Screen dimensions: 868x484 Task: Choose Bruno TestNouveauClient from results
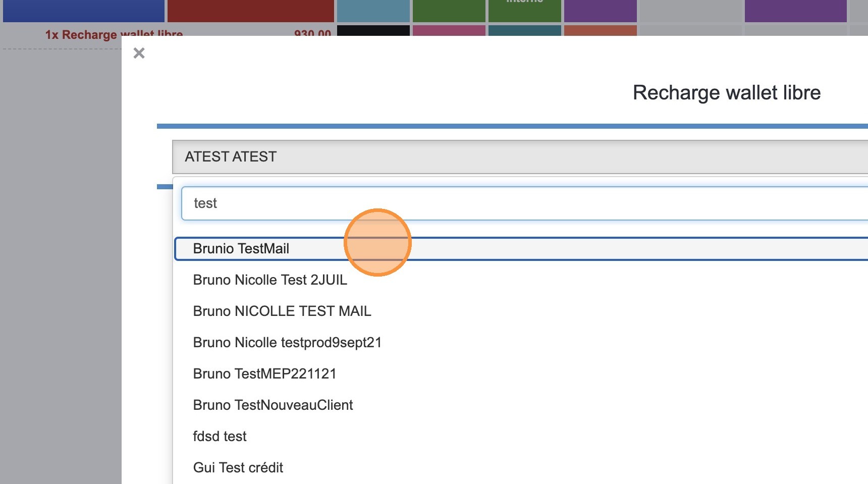coord(273,405)
